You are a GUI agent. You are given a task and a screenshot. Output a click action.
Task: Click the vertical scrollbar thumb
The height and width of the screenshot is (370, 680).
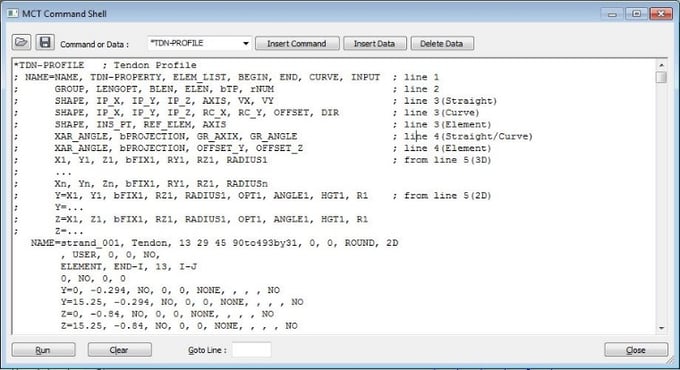(x=661, y=78)
